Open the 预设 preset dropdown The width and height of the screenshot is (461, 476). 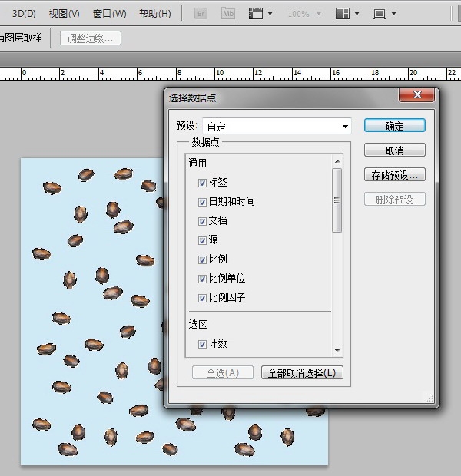345,127
